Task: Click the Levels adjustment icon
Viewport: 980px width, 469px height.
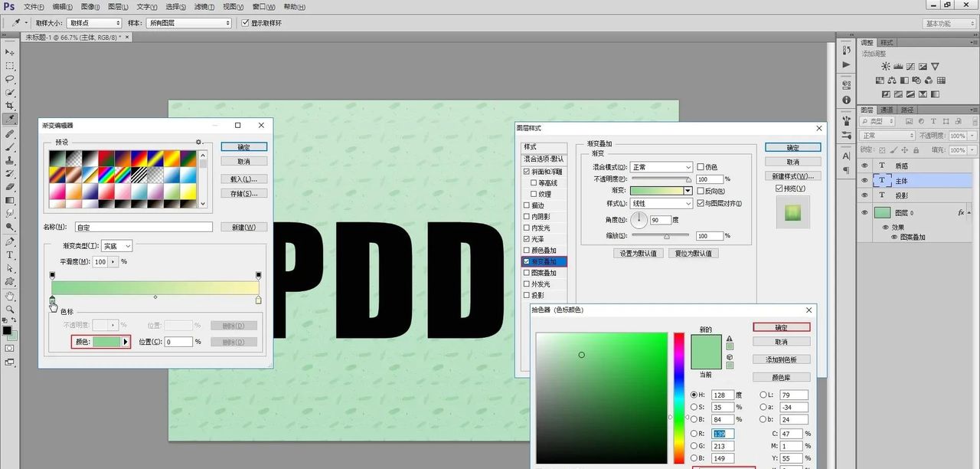Action: click(x=898, y=67)
